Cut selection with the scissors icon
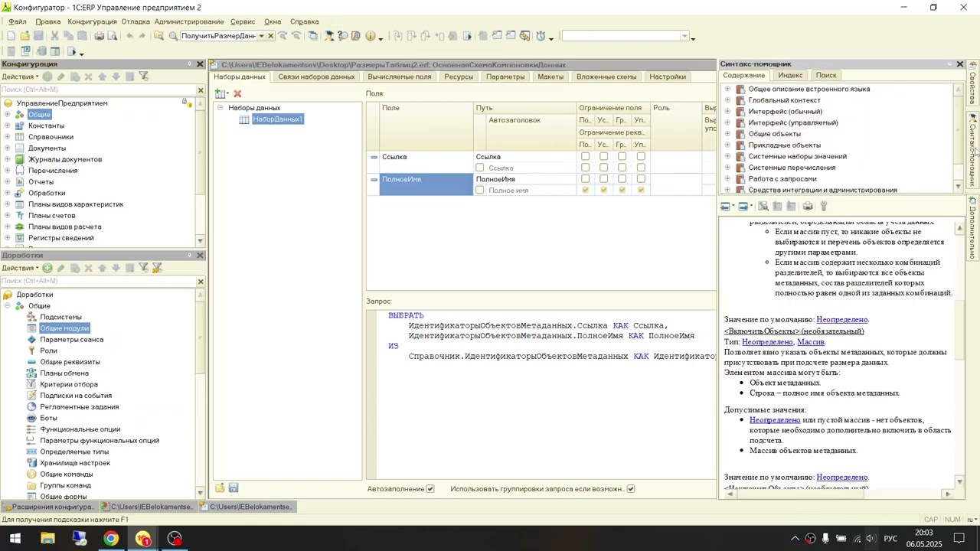 54,36
